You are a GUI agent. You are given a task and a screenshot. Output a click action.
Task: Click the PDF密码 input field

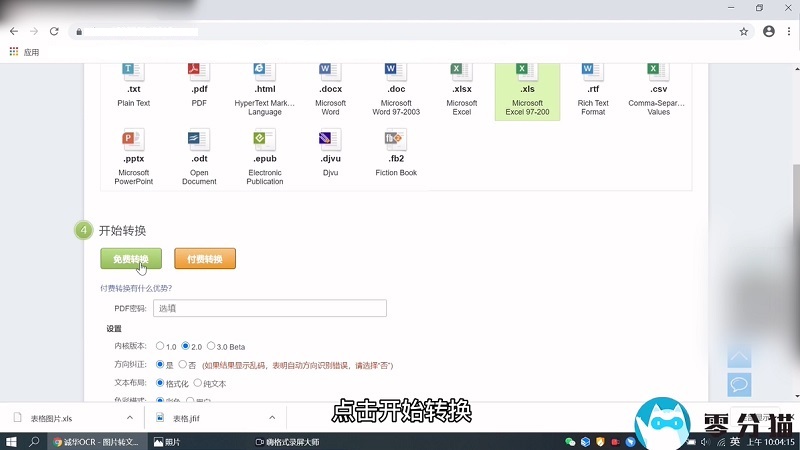pyautogui.click(x=269, y=309)
